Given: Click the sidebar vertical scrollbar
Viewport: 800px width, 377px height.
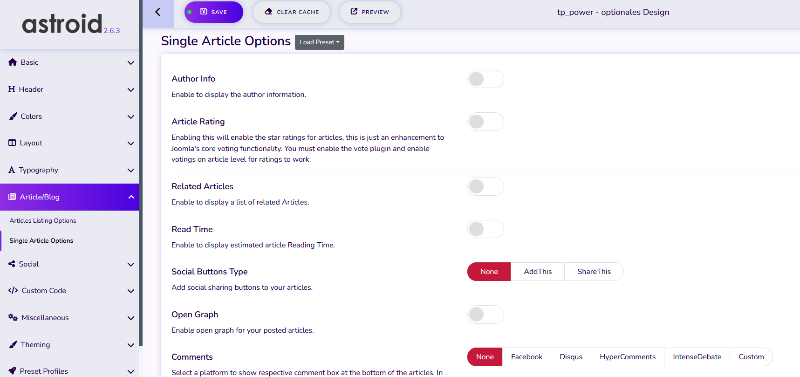Looking at the screenshot, I should pyautogui.click(x=141, y=173).
